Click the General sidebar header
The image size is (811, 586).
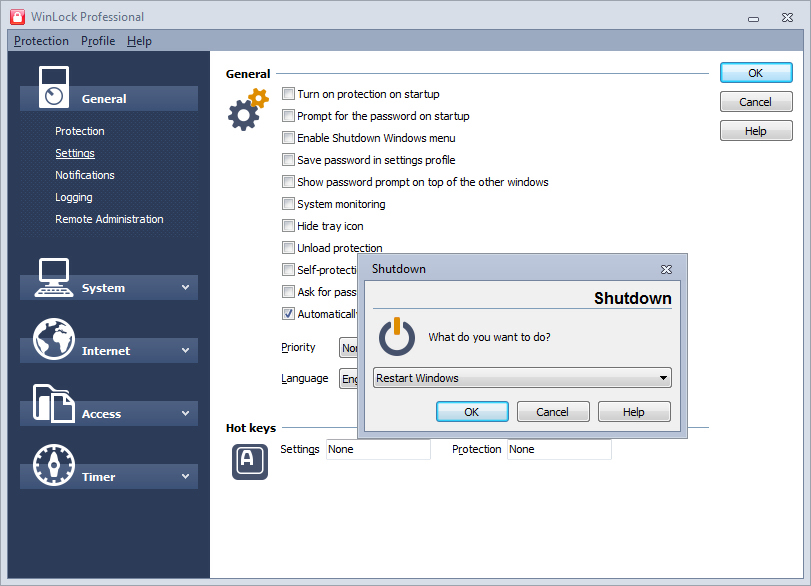pos(109,98)
